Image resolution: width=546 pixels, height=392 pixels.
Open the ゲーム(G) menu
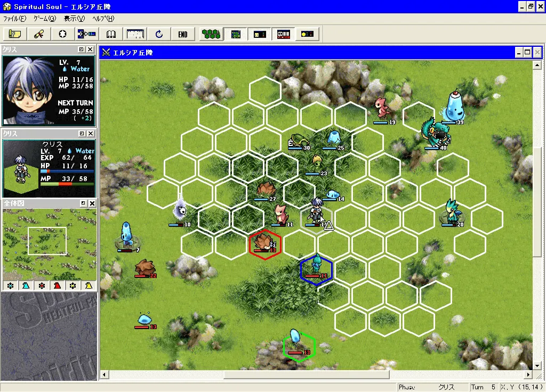(45, 19)
